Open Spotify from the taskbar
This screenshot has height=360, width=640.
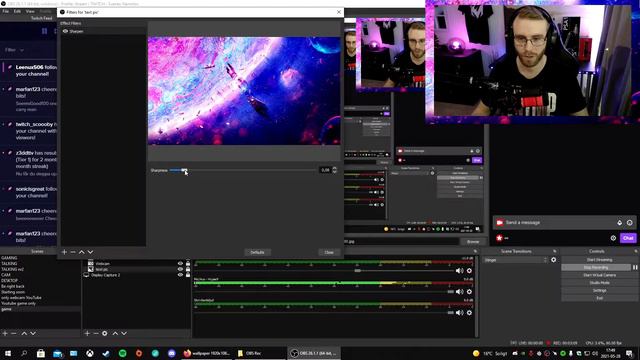[x=122, y=353]
